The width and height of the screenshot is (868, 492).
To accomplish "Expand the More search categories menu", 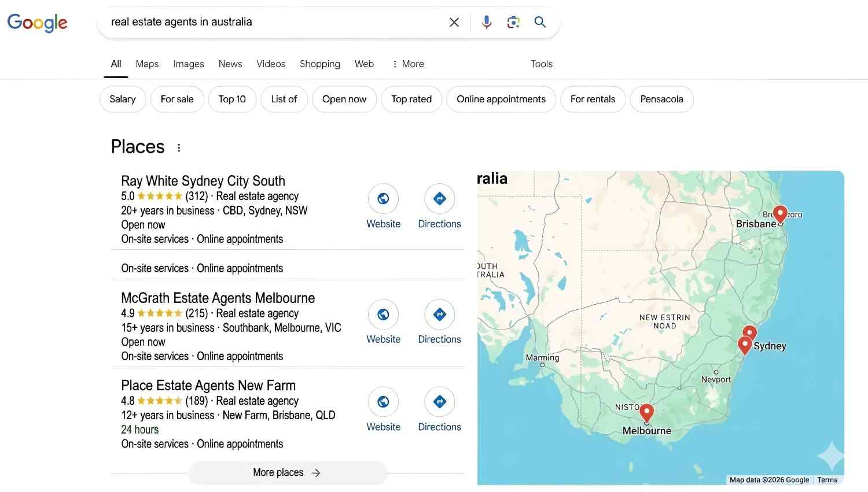I will [x=408, y=64].
